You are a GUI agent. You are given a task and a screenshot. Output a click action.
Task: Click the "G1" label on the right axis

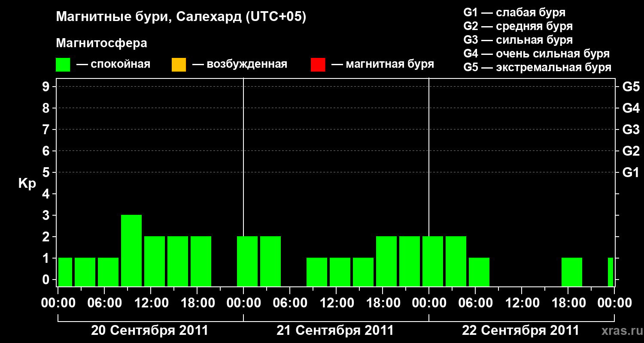click(631, 172)
